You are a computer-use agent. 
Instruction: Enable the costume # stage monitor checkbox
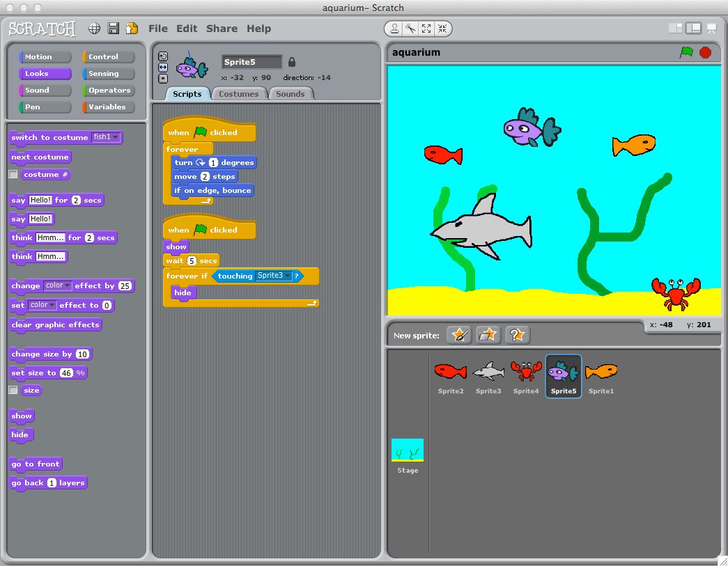pos(13,175)
